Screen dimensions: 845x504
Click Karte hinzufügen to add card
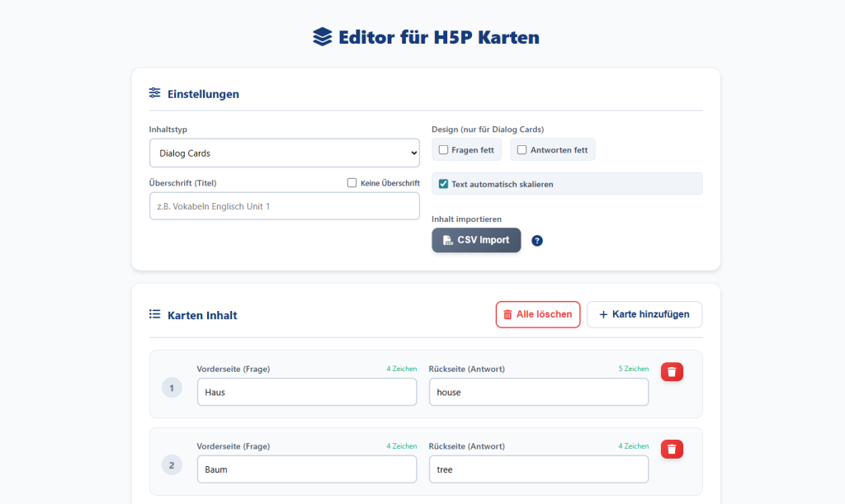click(x=644, y=314)
